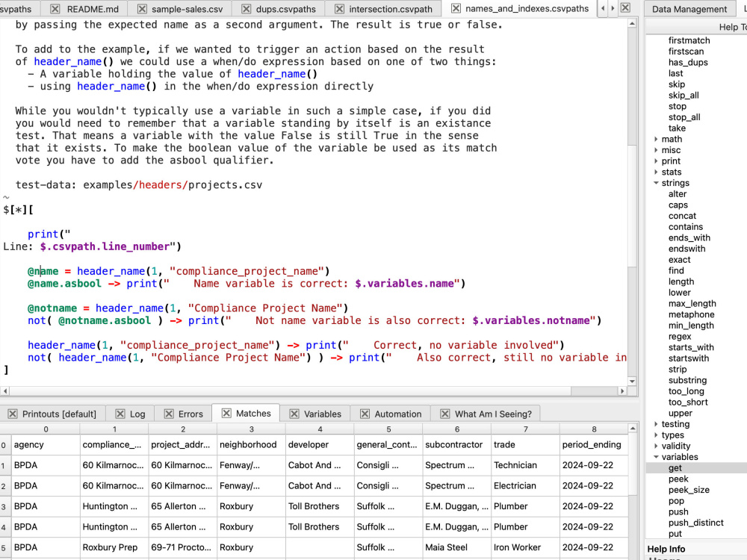Click the scroll-tabs-right arrow in the editor tab bar
The width and height of the screenshot is (747, 560).
[613, 8]
